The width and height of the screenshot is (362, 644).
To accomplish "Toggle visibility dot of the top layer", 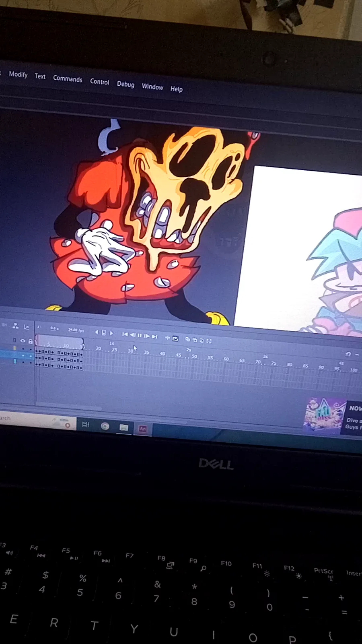I will (23, 349).
